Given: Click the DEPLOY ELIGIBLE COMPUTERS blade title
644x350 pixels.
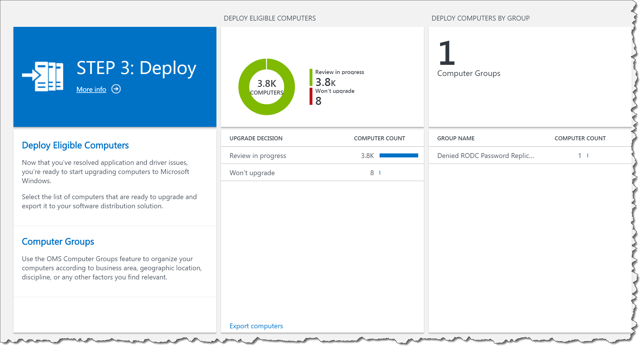Looking at the screenshot, I should [x=270, y=18].
